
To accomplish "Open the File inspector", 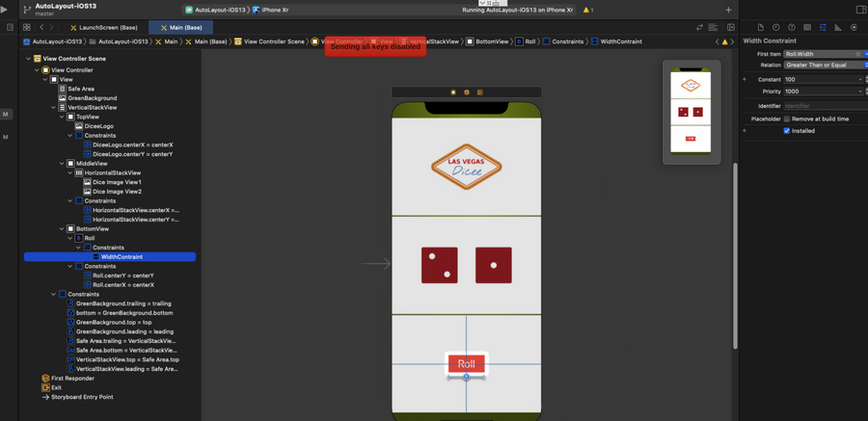I will 760,28.
